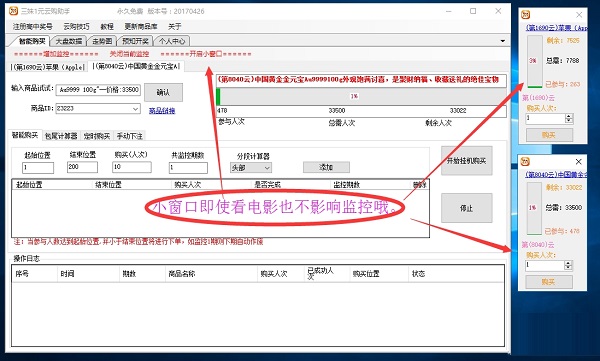
Task: Click the 商品名称 column header in the log
Action: point(210,274)
